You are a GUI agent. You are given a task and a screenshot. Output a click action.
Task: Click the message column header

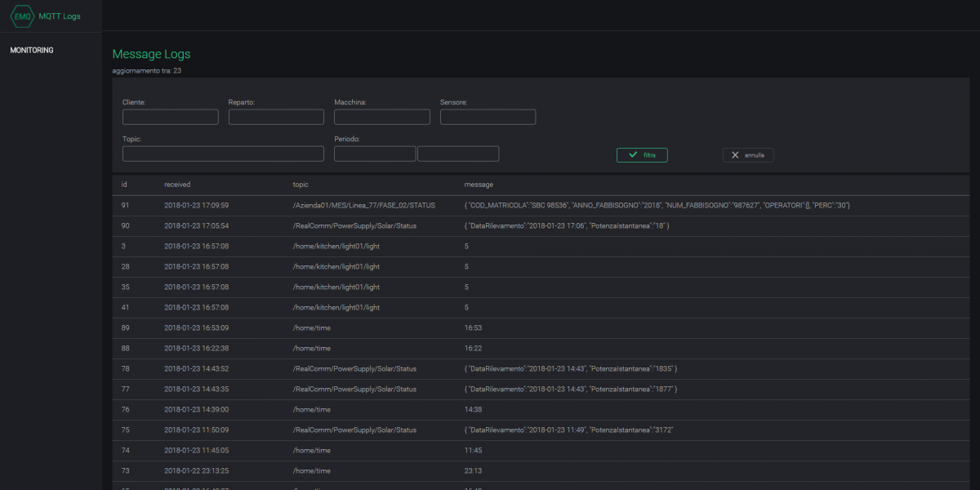478,185
